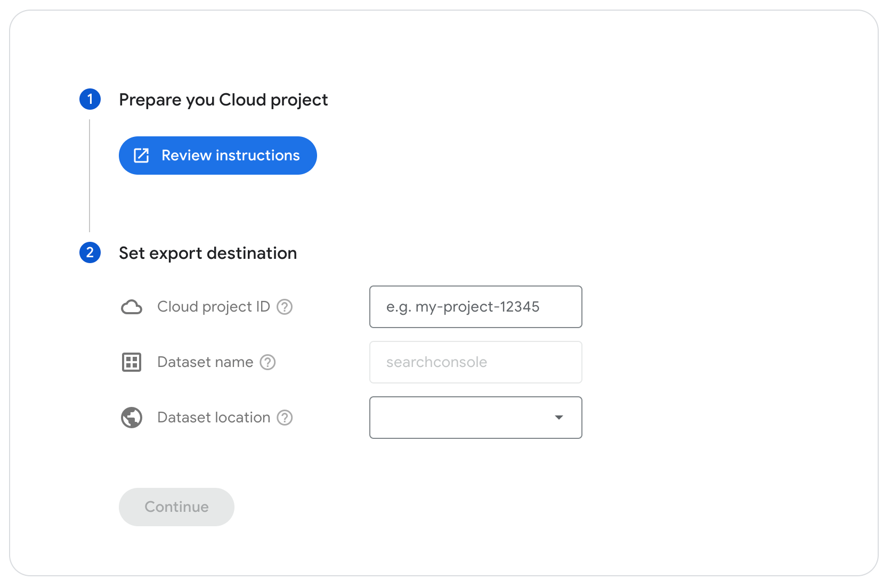Open help for Dataset location
Screen dimensions: 891x588
(285, 418)
